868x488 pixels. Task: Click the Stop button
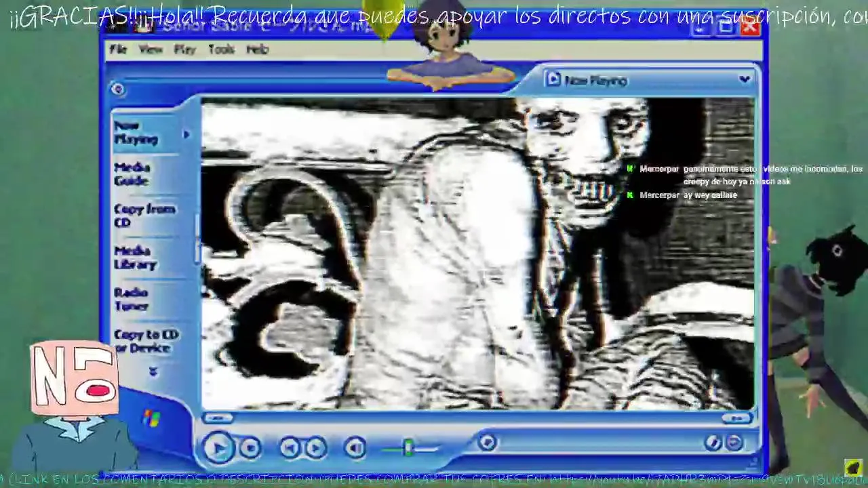(250, 448)
